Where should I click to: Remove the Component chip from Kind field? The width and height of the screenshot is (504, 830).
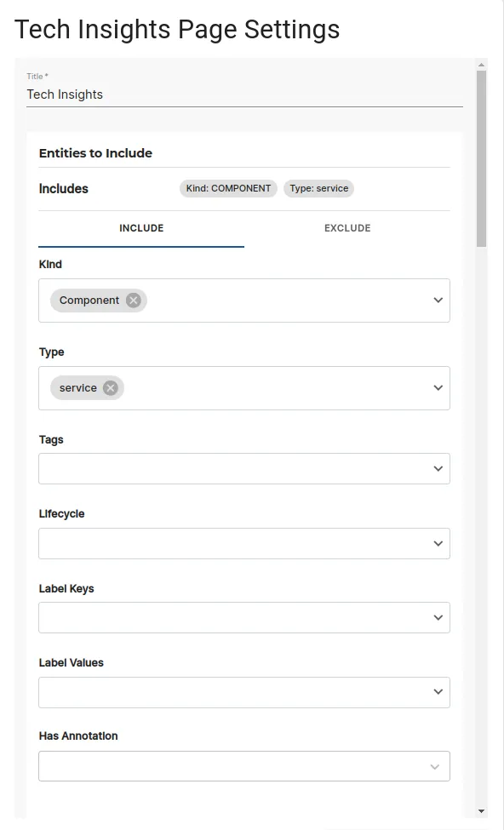click(133, 300)
